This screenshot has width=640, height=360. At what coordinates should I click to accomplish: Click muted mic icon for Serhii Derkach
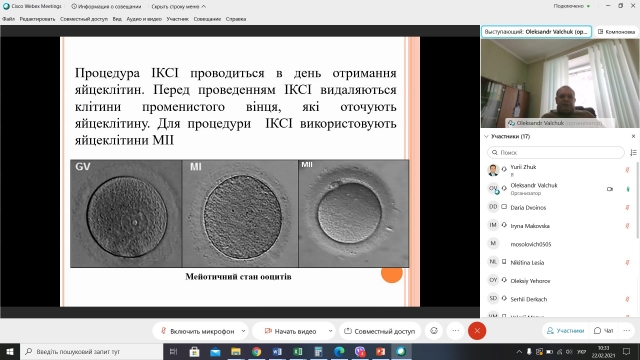click(x=627, y=299)
